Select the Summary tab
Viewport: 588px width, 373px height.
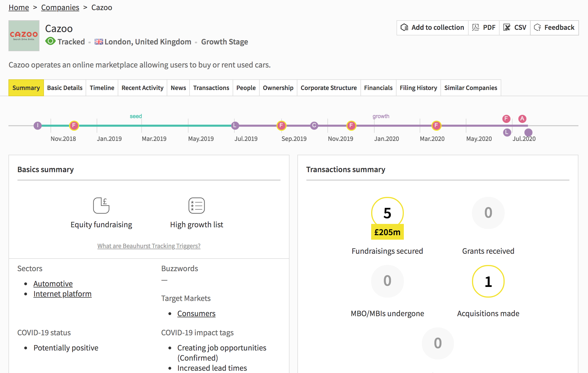[26, 88]
